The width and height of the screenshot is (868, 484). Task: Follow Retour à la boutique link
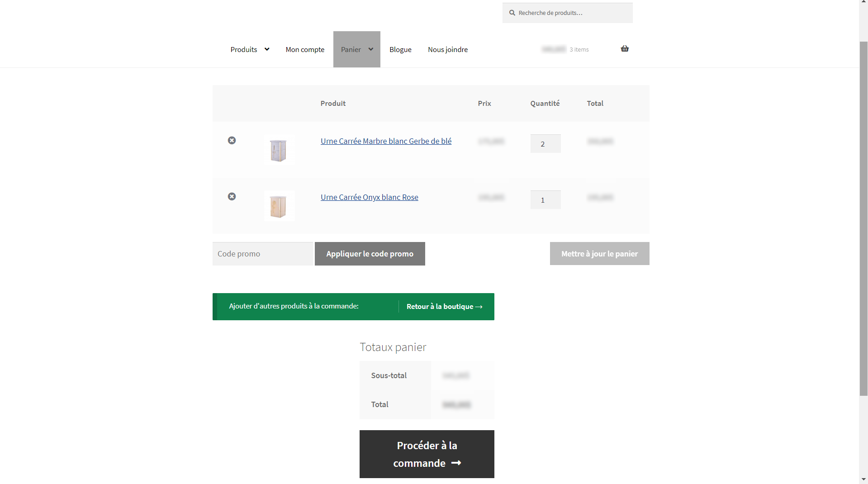(444, 307)
